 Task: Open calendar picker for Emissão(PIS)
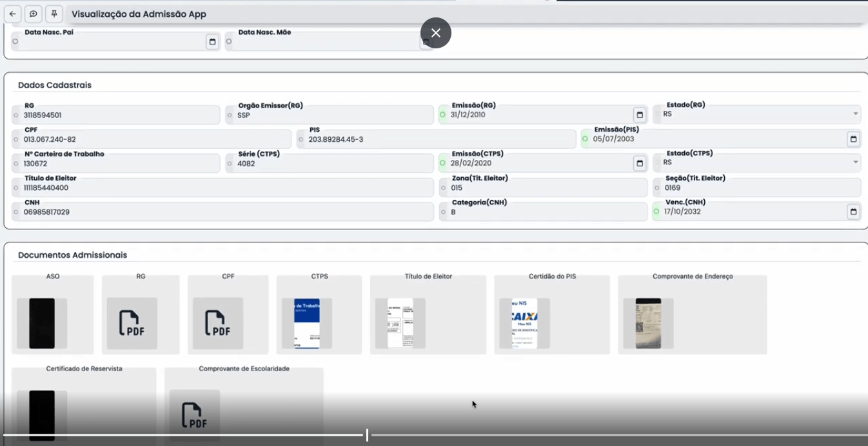[x=853, y=139]
